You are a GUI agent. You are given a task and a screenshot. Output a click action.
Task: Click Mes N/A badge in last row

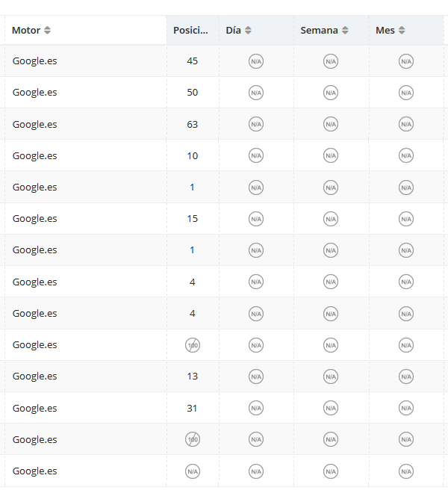[406, 471]
